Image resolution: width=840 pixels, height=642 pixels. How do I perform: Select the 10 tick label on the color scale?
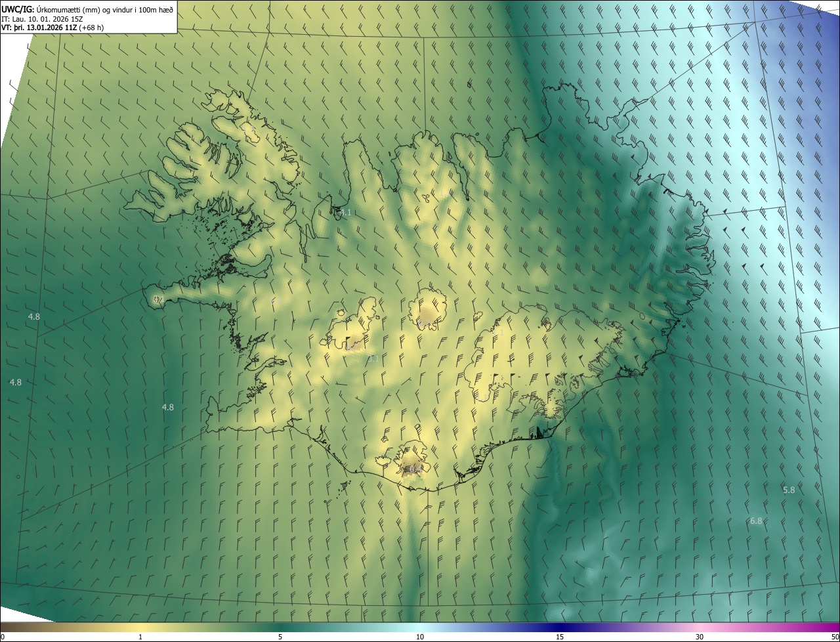[x=420, y=637]
